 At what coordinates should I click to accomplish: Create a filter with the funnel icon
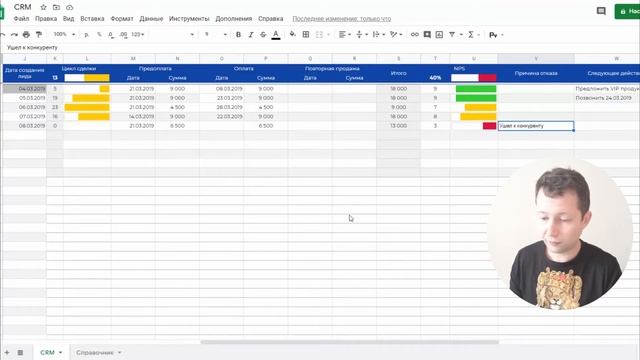(x=452, y=35)
